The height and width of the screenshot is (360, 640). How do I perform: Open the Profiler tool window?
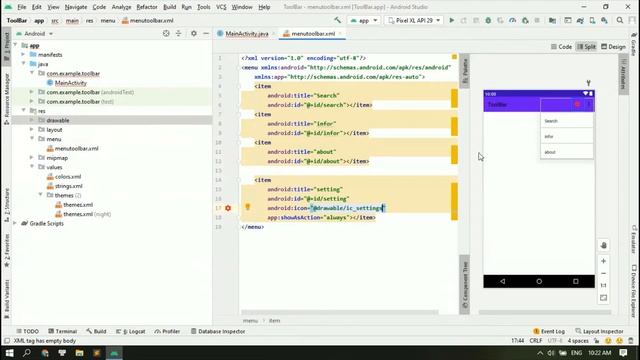[x=167, y=331]
